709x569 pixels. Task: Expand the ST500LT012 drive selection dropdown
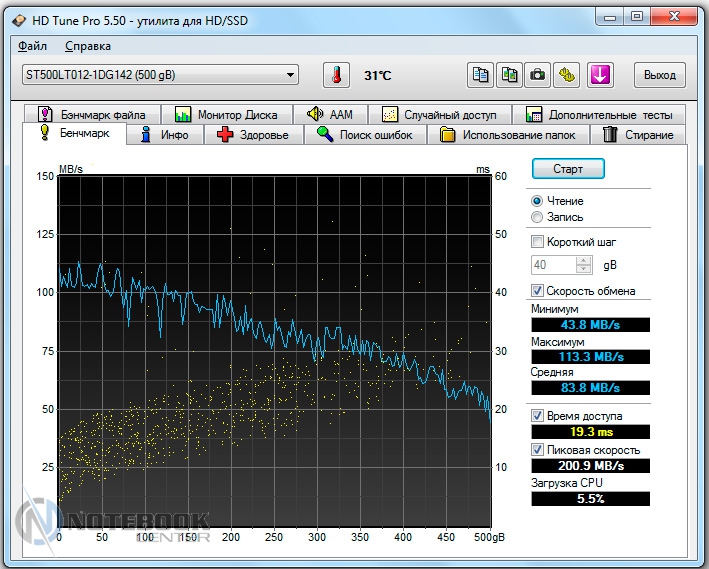(x=290, y=75)
